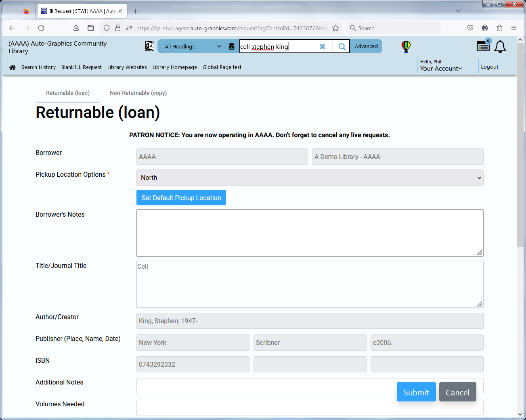Click inside the Borrower's Notes text area
The height and width of the screenshot is (420, 526).
(x=310, y=233)
